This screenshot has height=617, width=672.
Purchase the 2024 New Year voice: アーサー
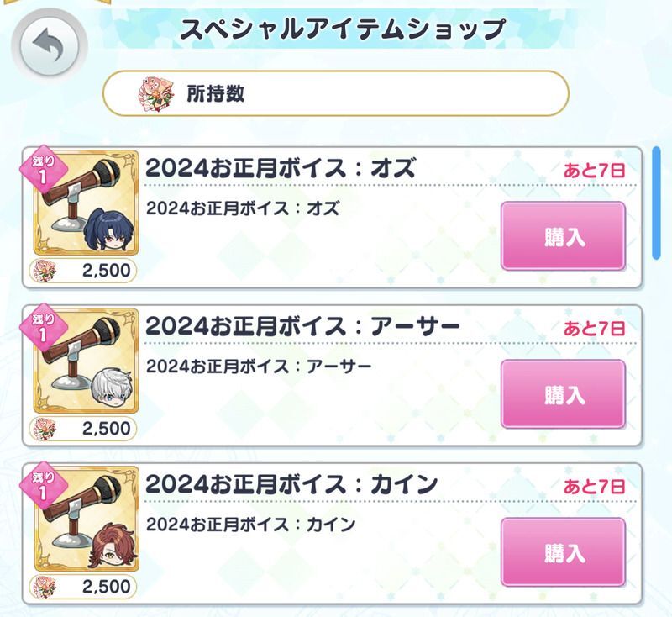[563, 394]
